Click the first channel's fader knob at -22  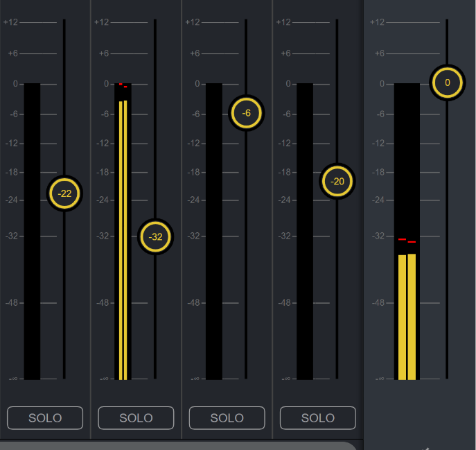(64, 193)
